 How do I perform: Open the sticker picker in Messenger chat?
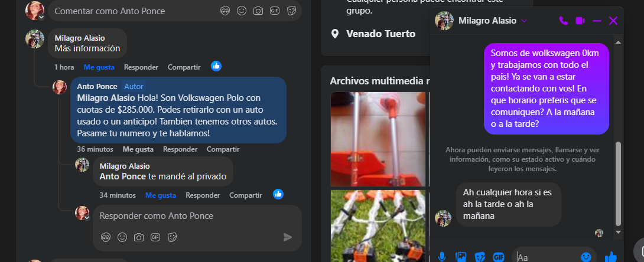[x=480, y=257]
